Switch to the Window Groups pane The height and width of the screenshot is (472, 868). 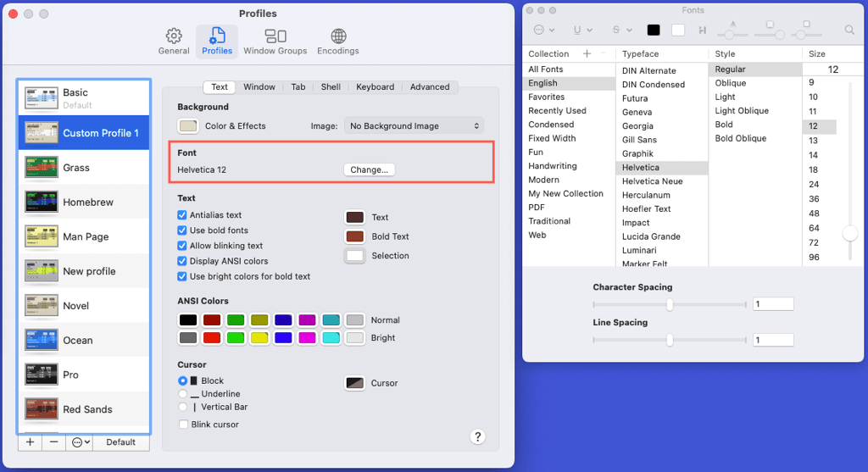[x=275, y=42]
